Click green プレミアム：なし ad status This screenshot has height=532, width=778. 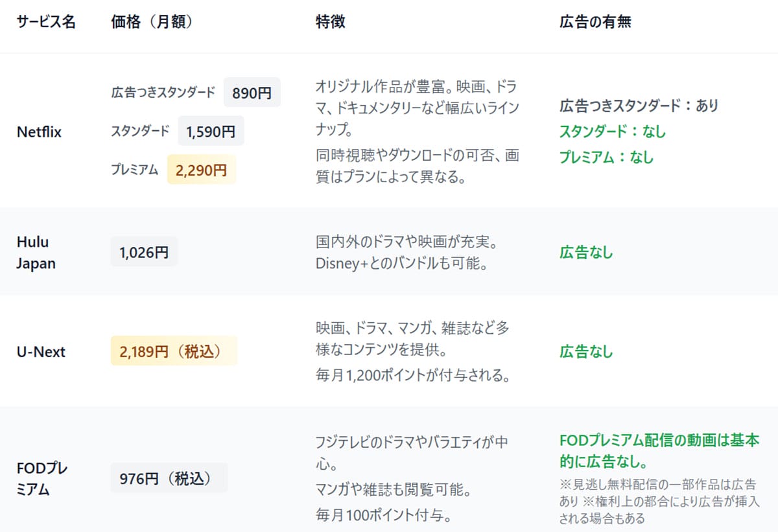click(x=606, y=157)
